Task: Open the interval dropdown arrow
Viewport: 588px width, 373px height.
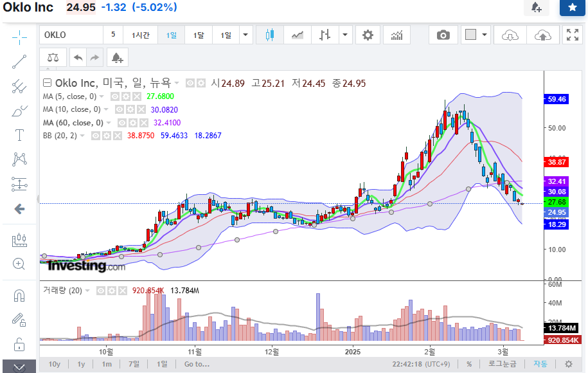Action: point(245,35)
